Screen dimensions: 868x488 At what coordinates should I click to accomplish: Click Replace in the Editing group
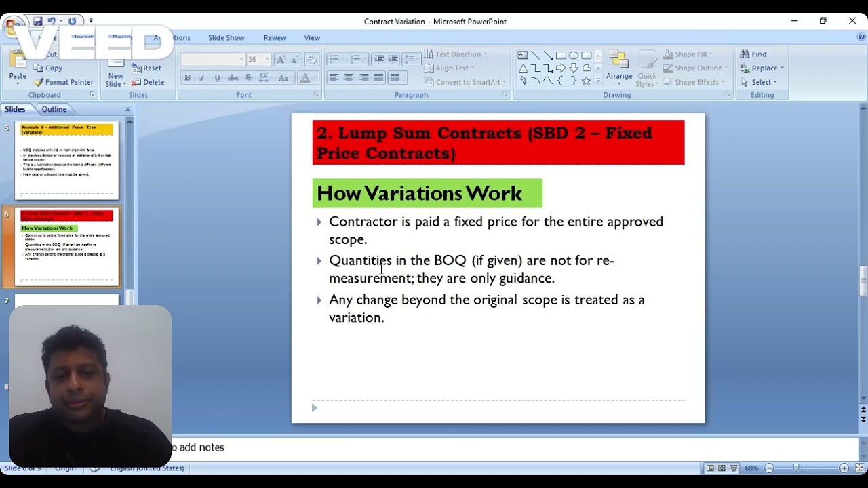(762, 68)
